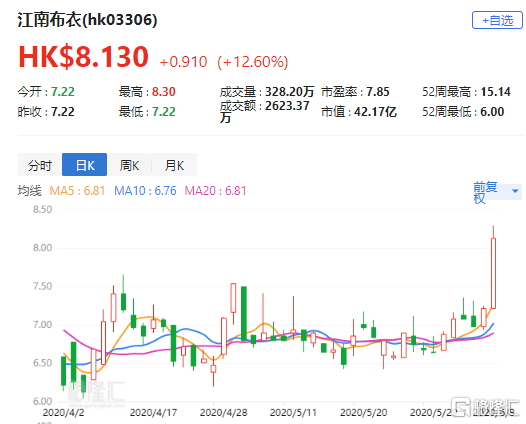Click the 2020/5/11 date axis label
The height and width of the screenshot is (424, 526).
tap(293, 413)
